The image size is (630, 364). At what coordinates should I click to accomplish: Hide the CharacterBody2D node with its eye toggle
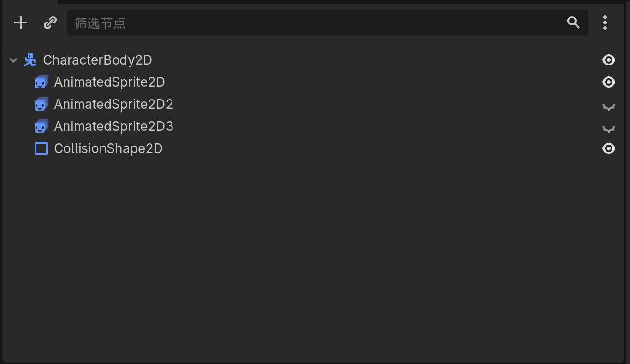(609, 59)
